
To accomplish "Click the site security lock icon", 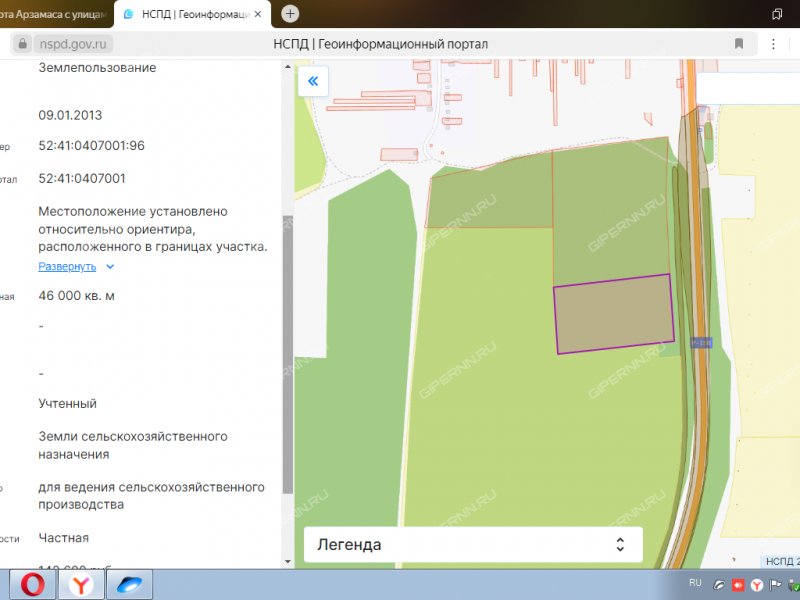I will [x=22, y=43].
